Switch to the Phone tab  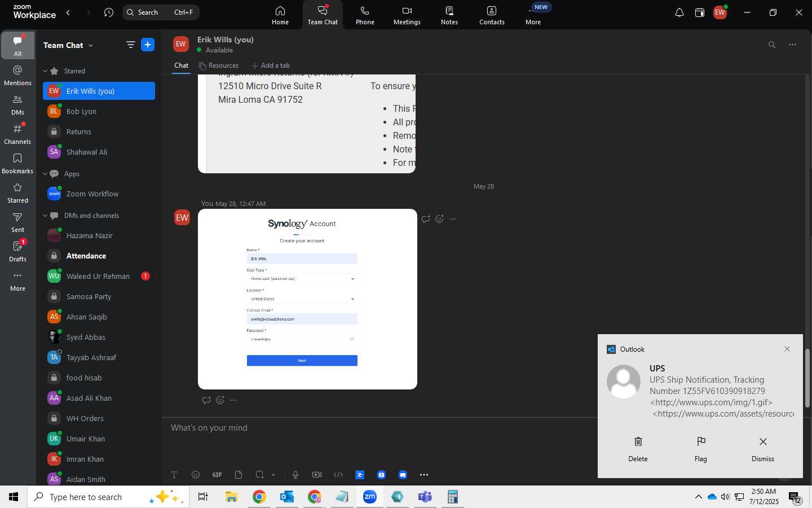click(x=365, y=15)
